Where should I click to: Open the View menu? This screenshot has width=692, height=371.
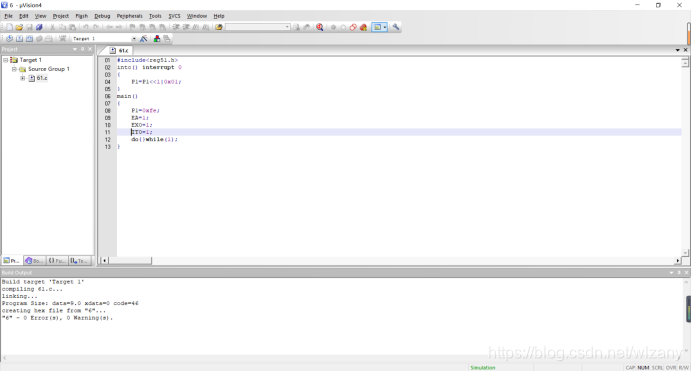(x=40, y=16)
